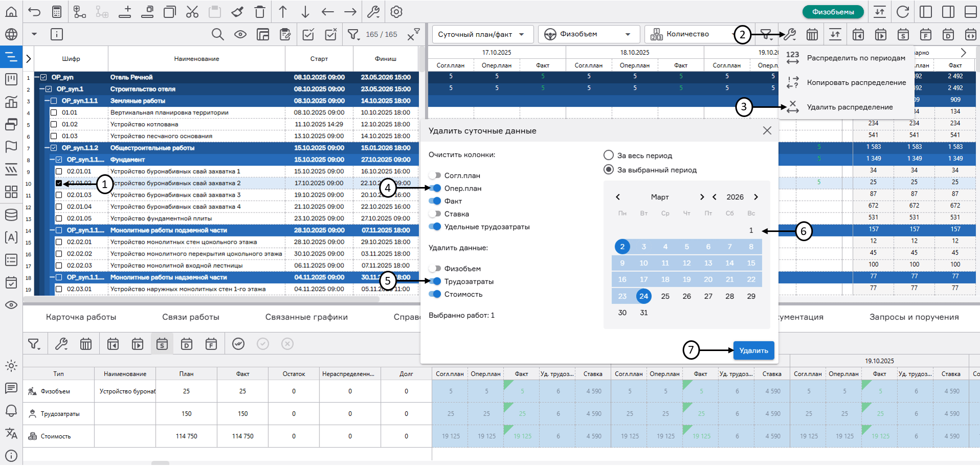Click the refresh icon at top right

[903, 12]
